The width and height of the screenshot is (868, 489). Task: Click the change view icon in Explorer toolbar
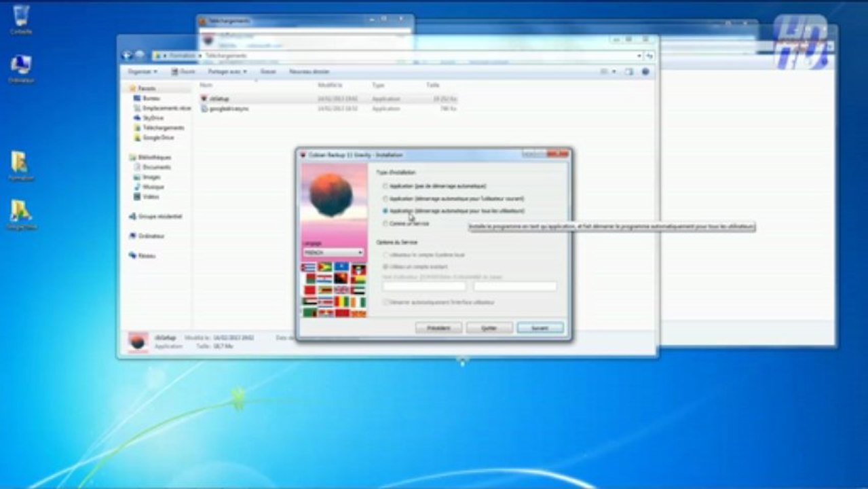[604, 71]
